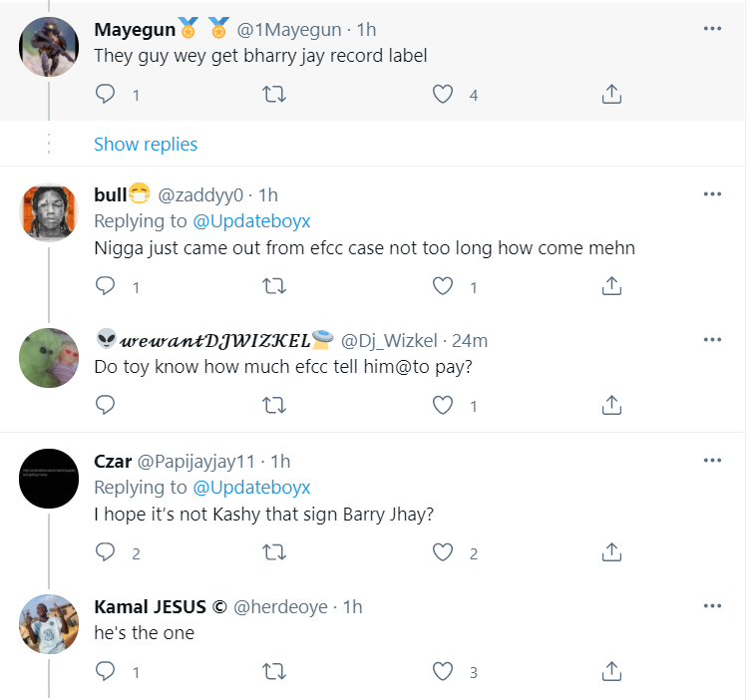Share Mayegun's tweet

[612, 95]
